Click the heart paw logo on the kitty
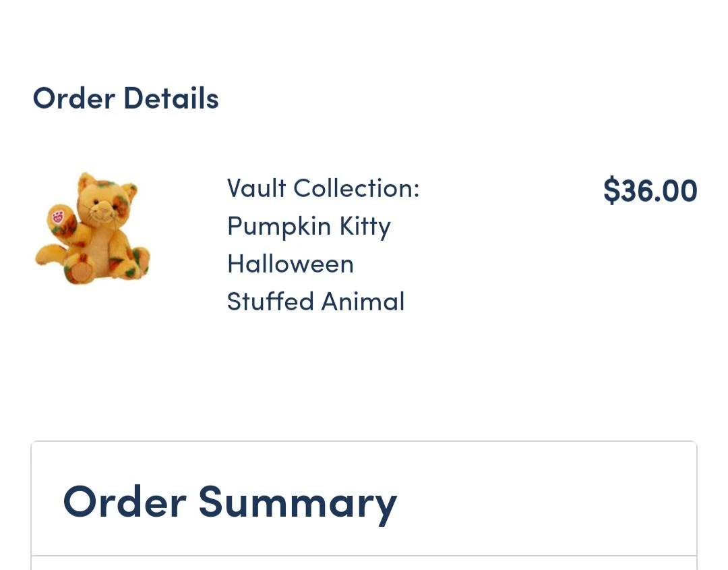This screenshot has height=570, width=728. [x=59, y=218]
